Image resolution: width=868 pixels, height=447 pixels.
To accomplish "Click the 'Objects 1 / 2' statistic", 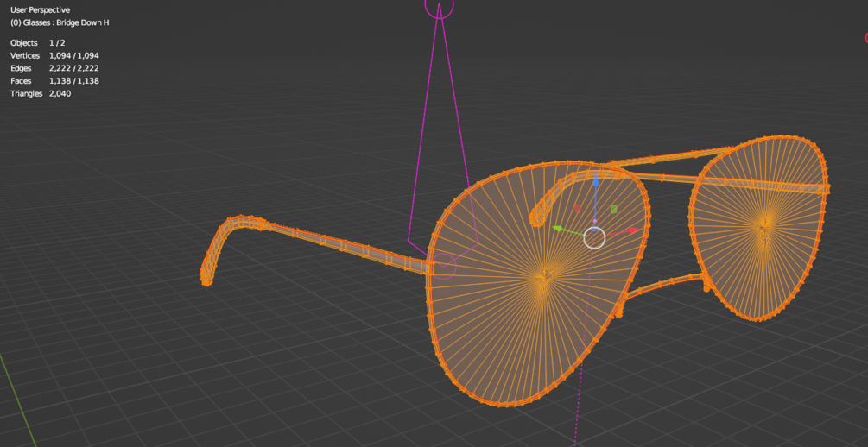I will click(38, 42).
